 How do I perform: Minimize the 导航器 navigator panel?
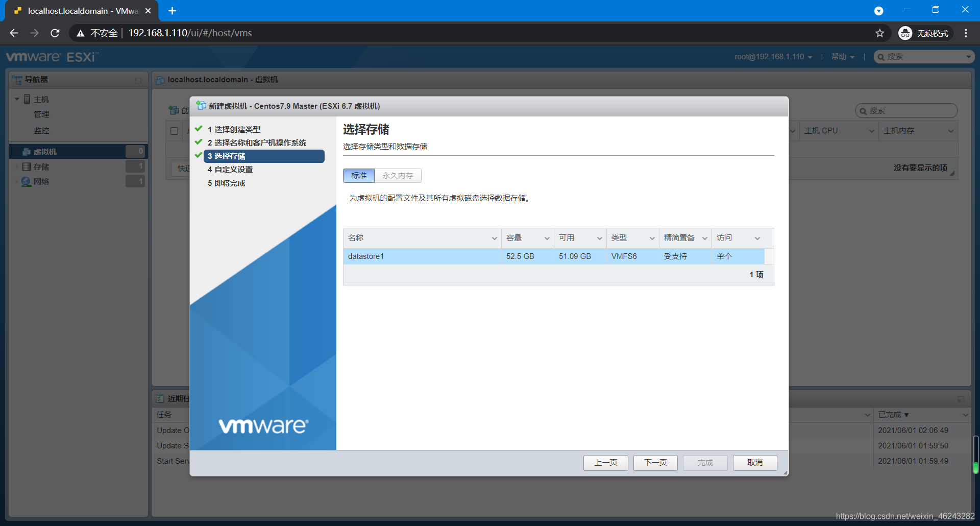point(138,80)
